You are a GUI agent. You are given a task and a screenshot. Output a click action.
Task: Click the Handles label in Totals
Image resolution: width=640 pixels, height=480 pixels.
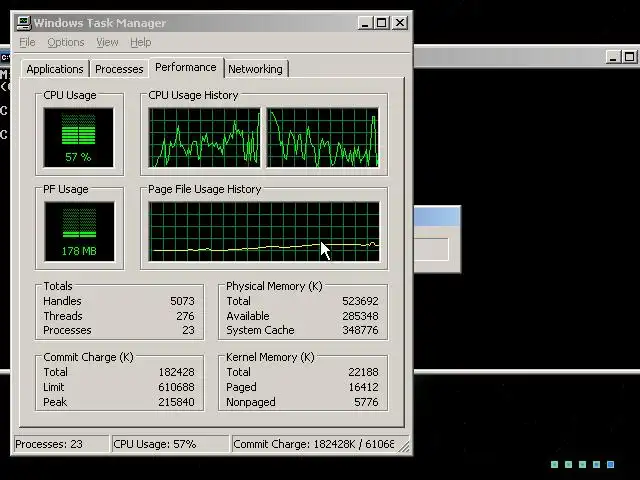coord(62,301)
